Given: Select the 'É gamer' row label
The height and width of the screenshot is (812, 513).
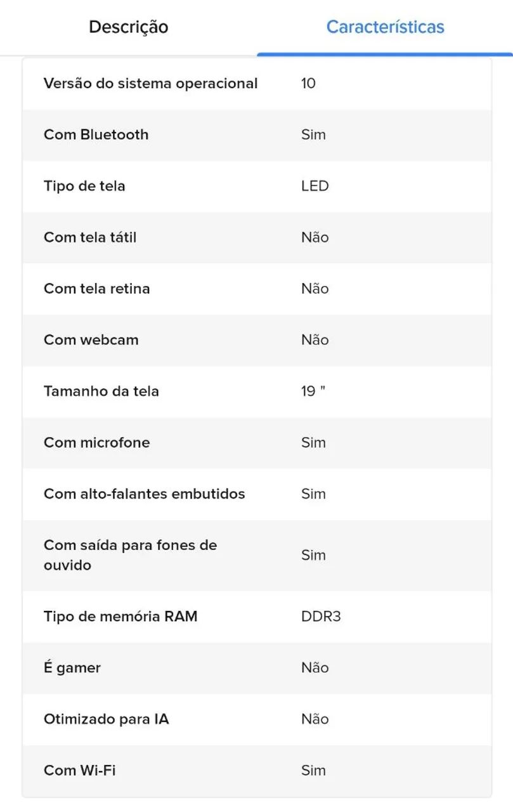Looking at the screenshot, I should (x=72, y=668).
